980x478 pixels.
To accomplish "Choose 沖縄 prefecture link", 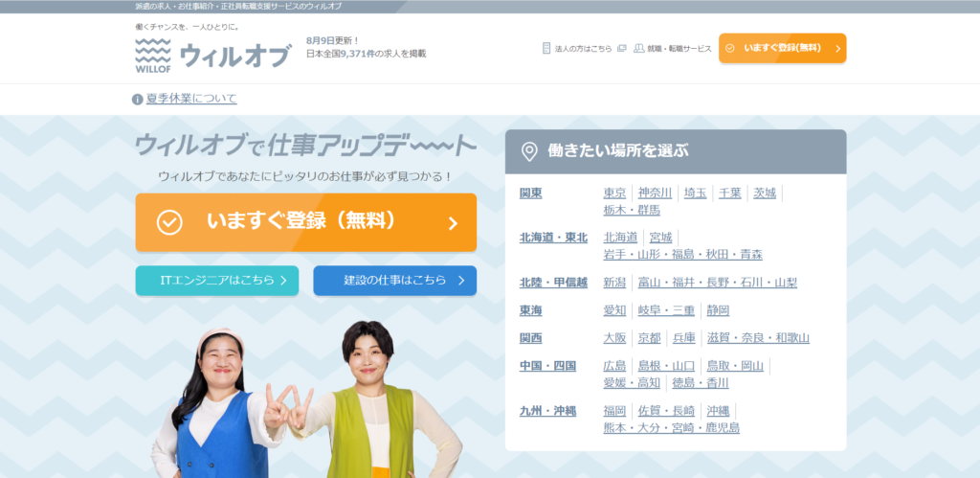I will [x=718, y=411].
